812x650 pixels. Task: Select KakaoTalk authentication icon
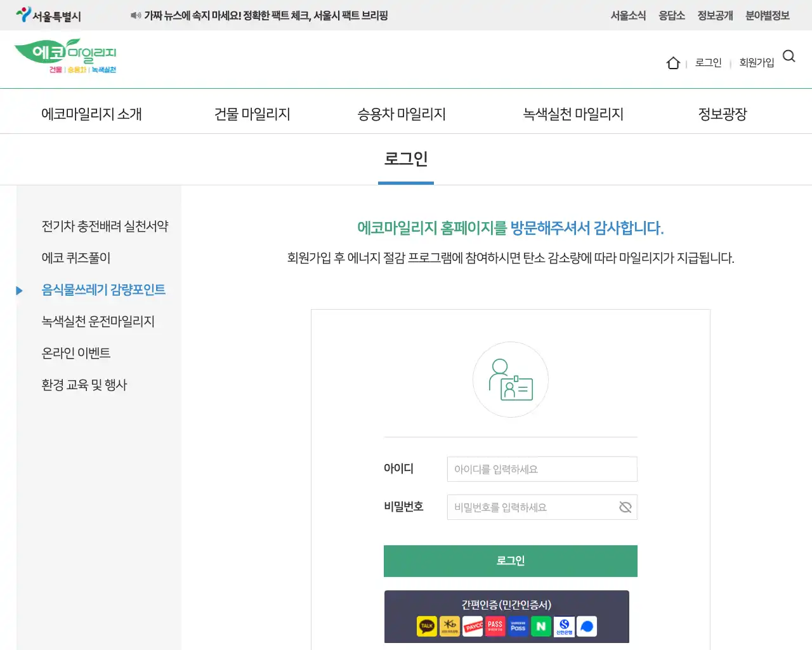pos(427,627)
